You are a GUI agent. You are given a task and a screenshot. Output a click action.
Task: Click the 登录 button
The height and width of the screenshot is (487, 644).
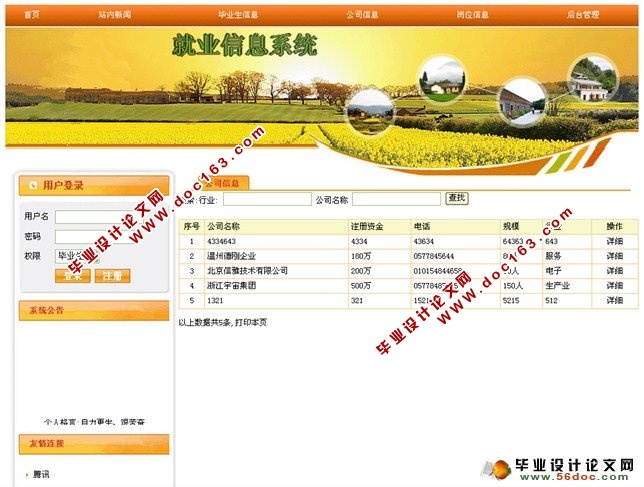(73, 276)
